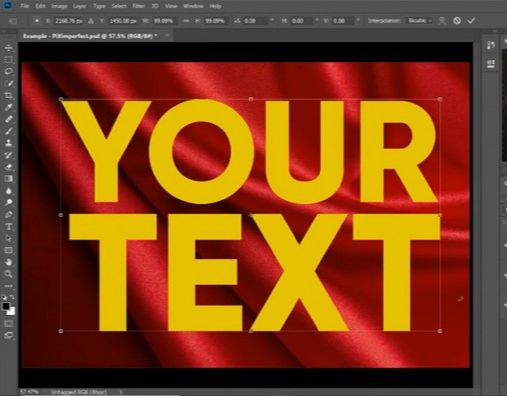Commit the transform with the checkmark

coord(471,21)
